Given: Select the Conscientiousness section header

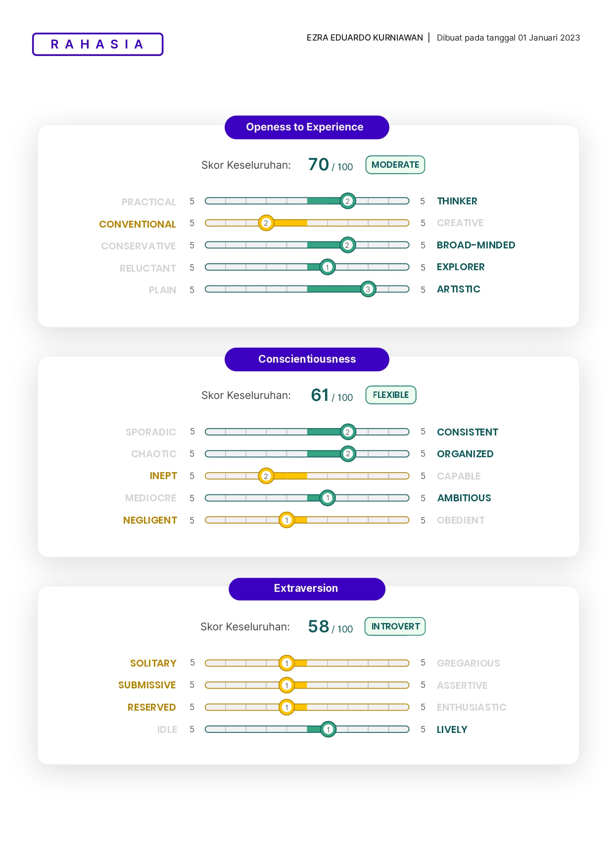Looking at the screenshot, I should [307, 359].
